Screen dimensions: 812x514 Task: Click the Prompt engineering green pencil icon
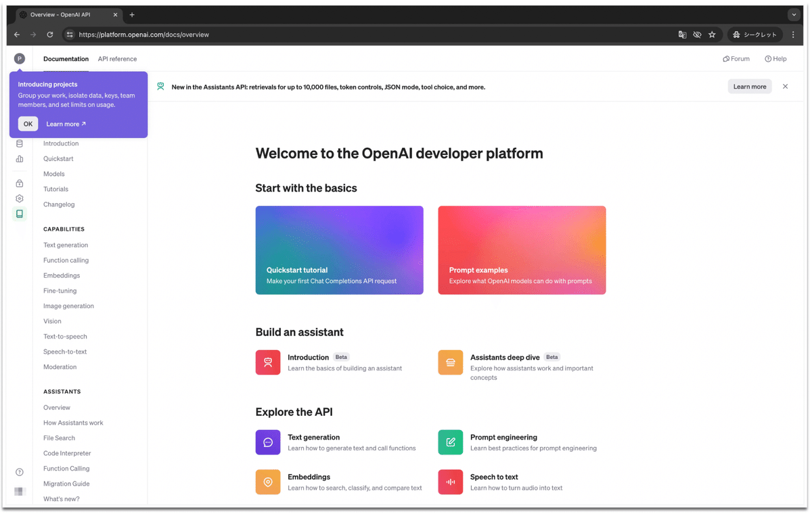tap(451, 442)
